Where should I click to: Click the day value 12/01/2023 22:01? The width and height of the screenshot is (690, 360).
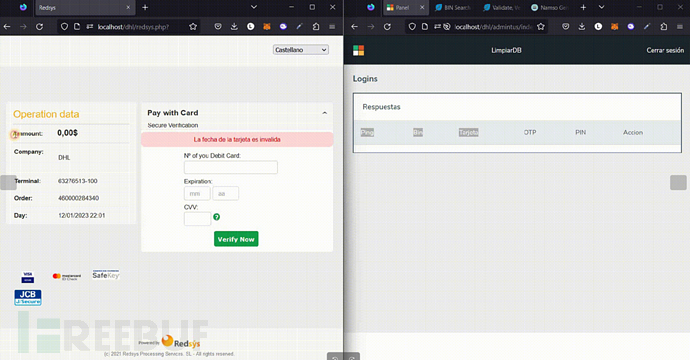(81, 216)
